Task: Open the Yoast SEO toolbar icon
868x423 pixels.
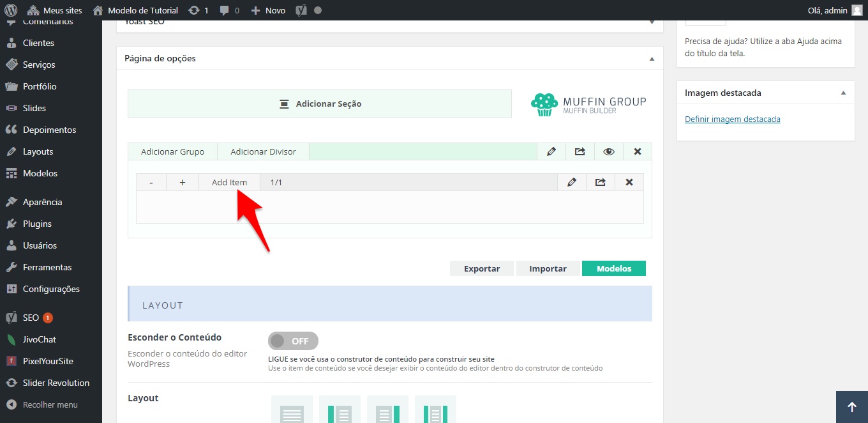Action: 302,10
